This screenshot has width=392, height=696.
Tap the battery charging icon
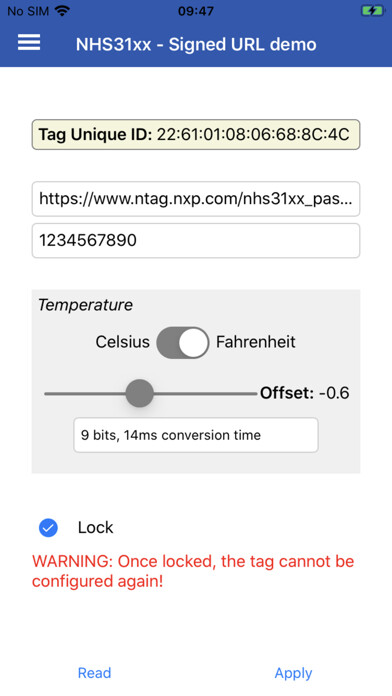372,11
